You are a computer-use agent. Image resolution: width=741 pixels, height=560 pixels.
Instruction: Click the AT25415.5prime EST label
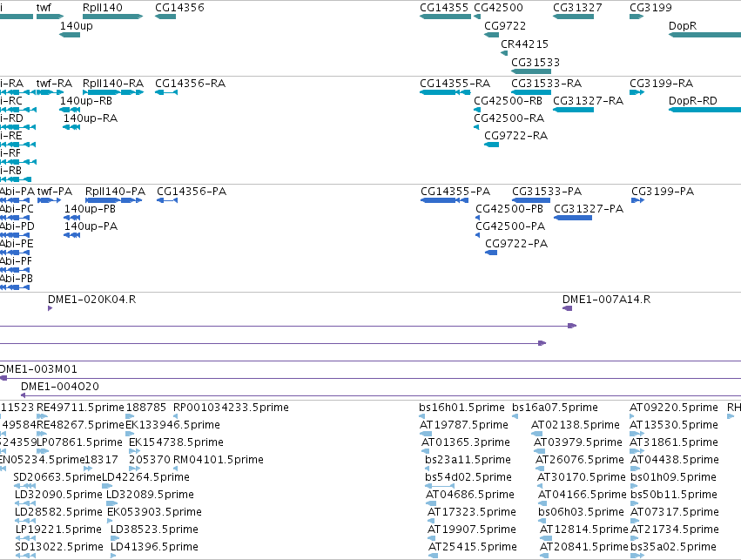click(x=473, y=547)
